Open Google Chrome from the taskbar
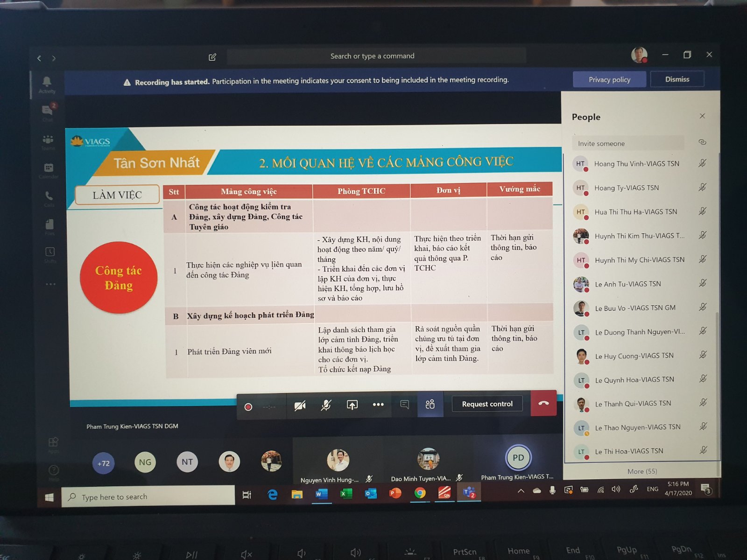The image size is (747, 560). 420,493
